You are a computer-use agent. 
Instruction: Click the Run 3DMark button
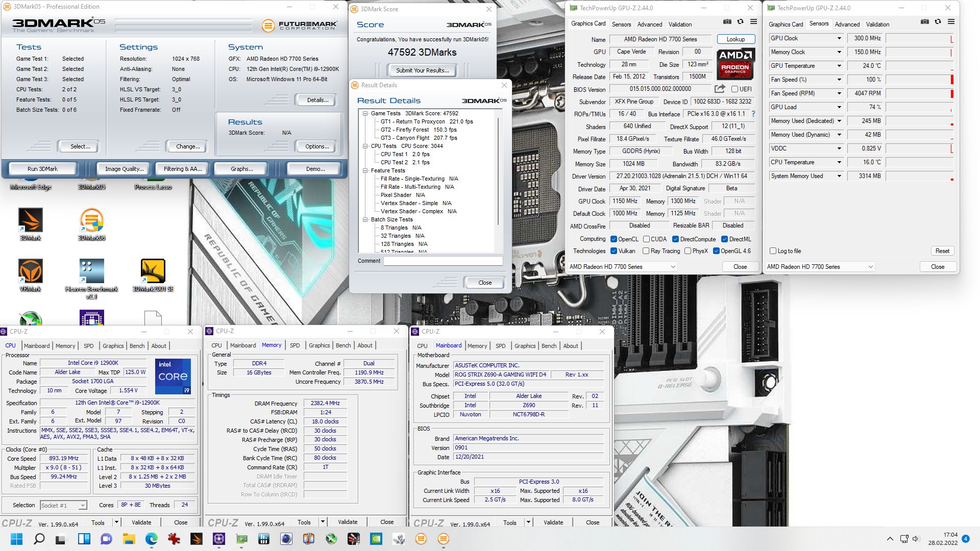pyautogui.click(x=43, y=169)
